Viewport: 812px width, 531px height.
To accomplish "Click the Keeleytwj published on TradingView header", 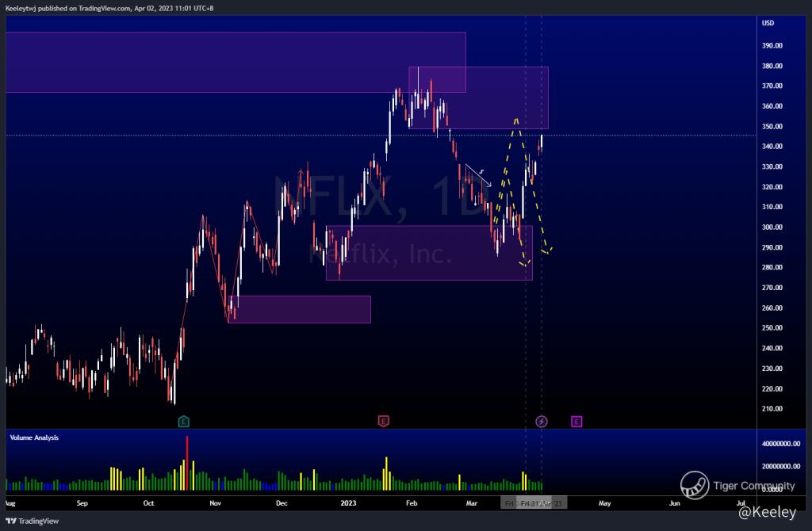I will pos(109,8).
